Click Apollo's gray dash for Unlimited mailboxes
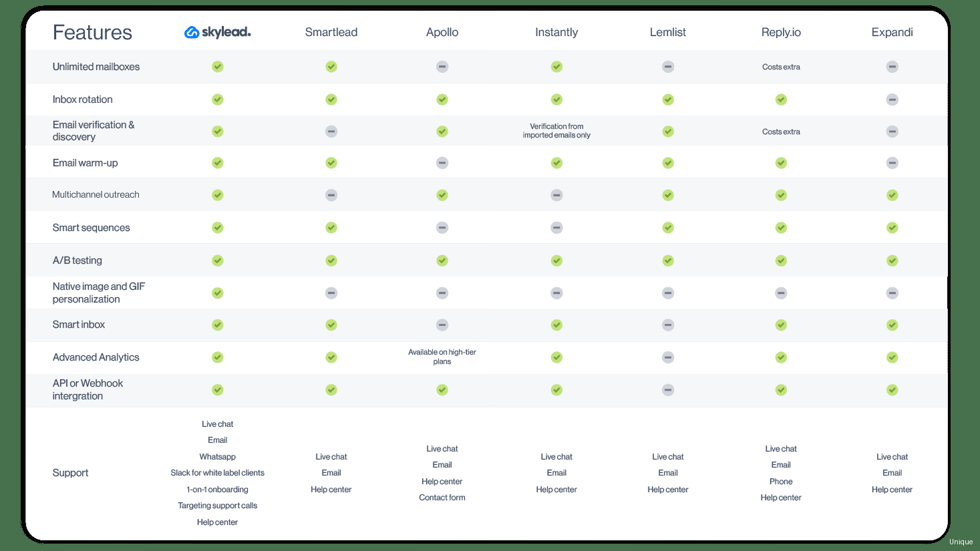The image size is (980, 551). 442,67
